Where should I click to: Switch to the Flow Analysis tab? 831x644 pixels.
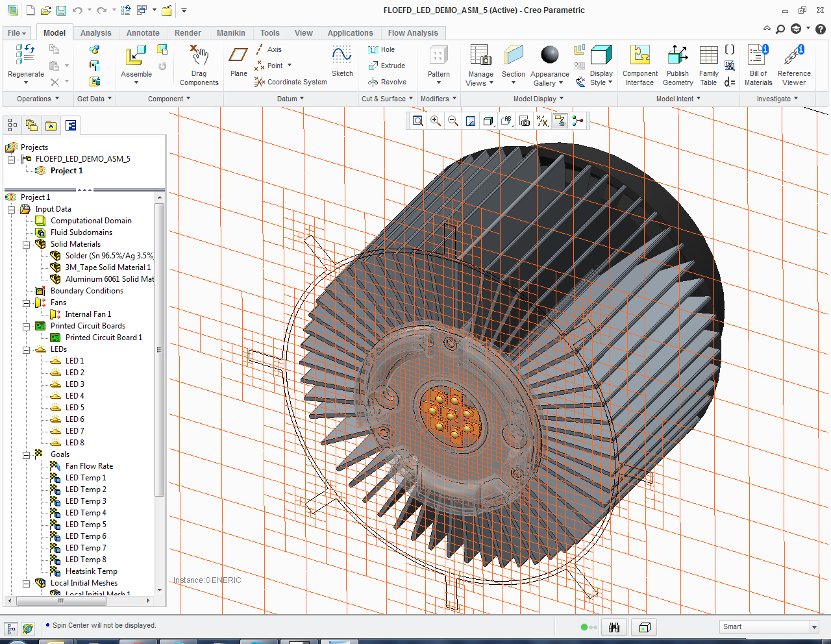tap(412, 33)
